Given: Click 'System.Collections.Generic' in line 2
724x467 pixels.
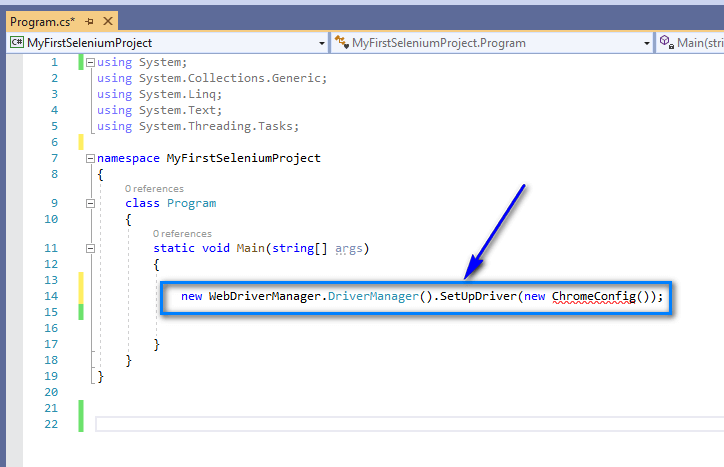Looking at the screenshot, I should pyautogui.click(x=230, y=78).
